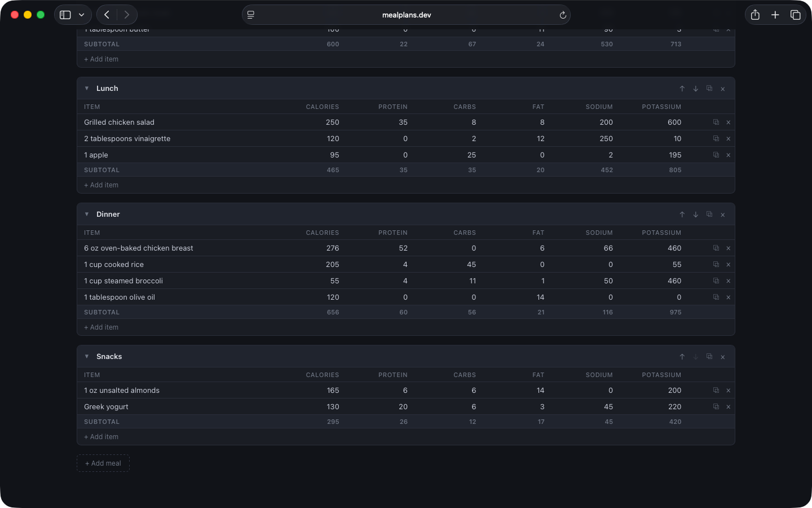Duplicate the unsalted almonds row
812x508 pixels.
coord(716,391)
